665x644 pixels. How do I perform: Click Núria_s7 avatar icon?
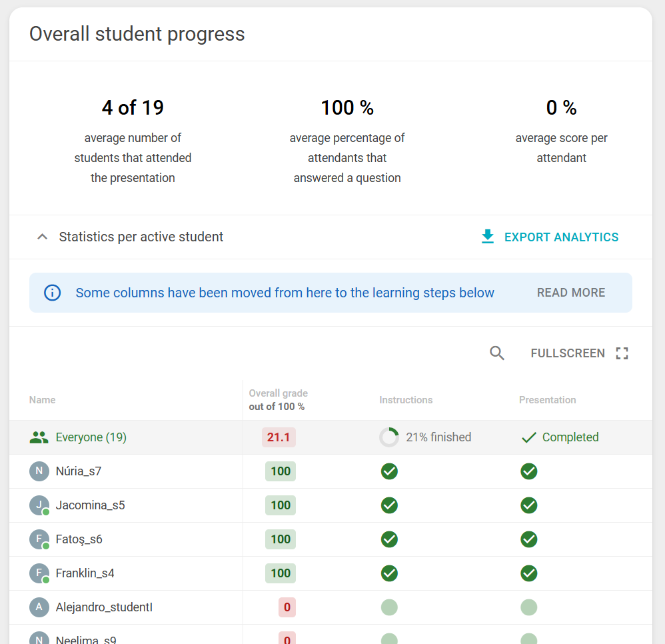(x=39, y=471)
